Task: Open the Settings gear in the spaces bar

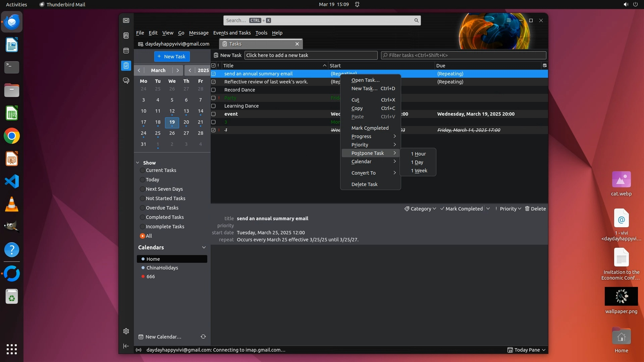Action: [x=126, y=331]
